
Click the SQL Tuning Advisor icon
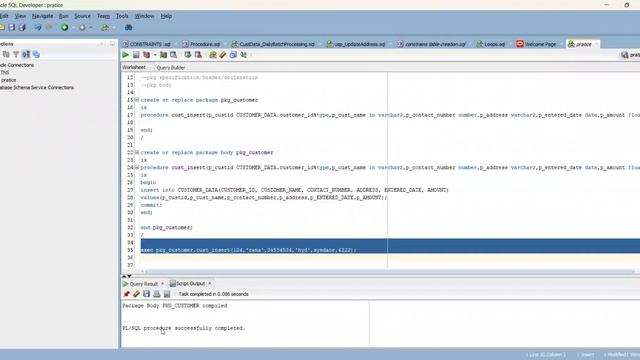tap(173, 55)
